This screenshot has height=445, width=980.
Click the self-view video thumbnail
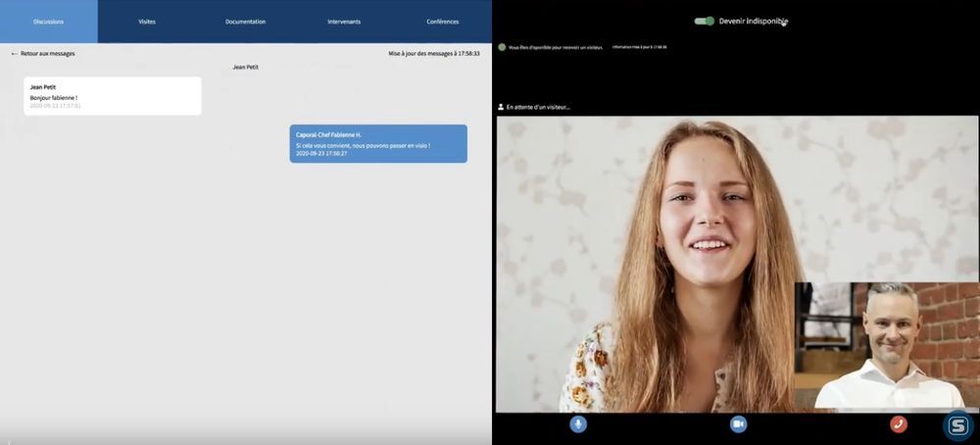point(886,346)
